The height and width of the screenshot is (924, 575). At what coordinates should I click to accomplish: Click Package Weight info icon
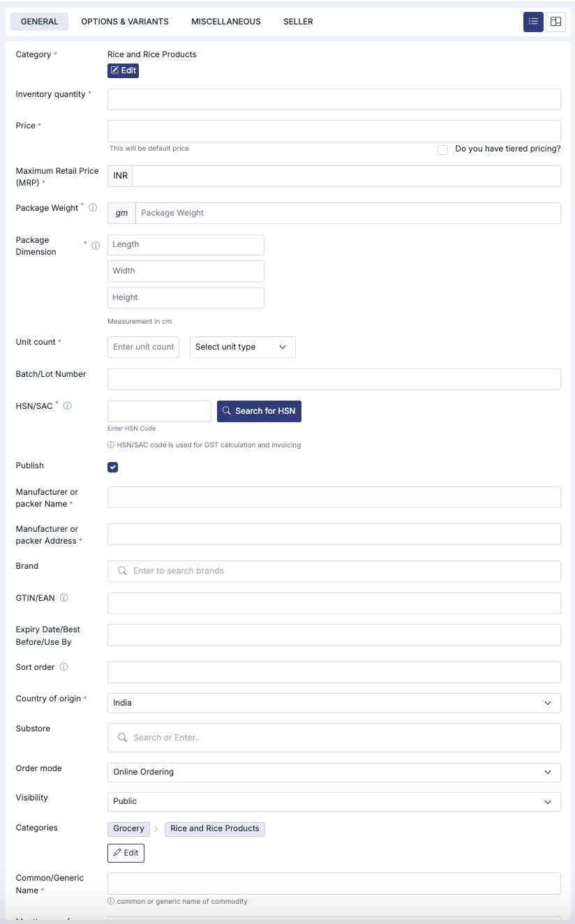point(93,208)
